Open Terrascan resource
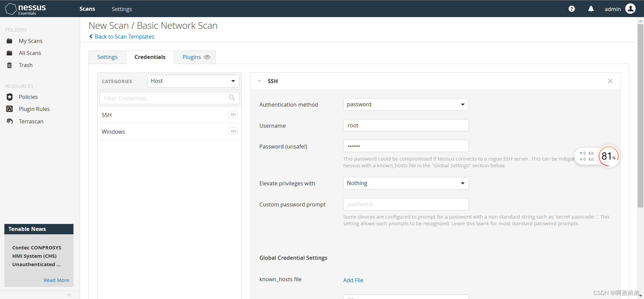 pyautogui.click(x=31, y=121)
